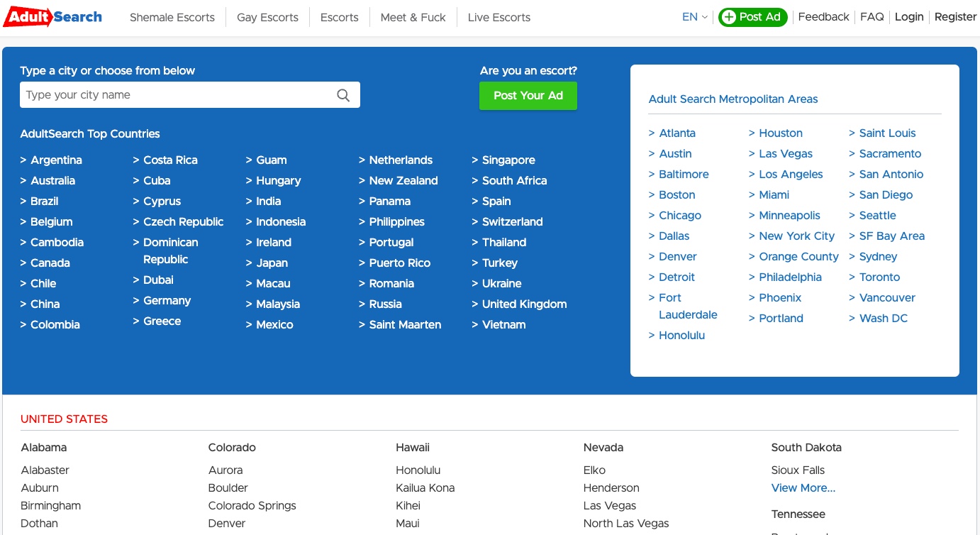Click North Las Vegas city link

click(x=626, y=524)
